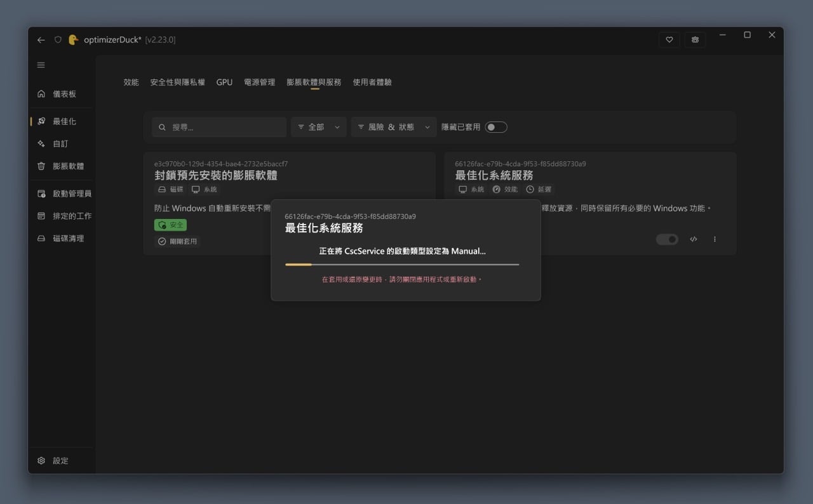Open 啟動管理員 in sidebar
Viewport: 813px width, 504px height.
pos(62,194)
